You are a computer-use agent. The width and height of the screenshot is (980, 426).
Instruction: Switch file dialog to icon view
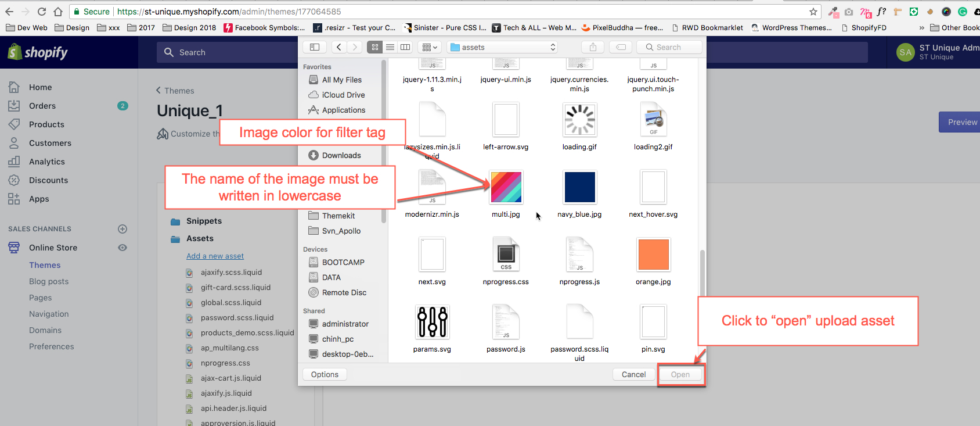pyautogui.click(x=375, y=47)
